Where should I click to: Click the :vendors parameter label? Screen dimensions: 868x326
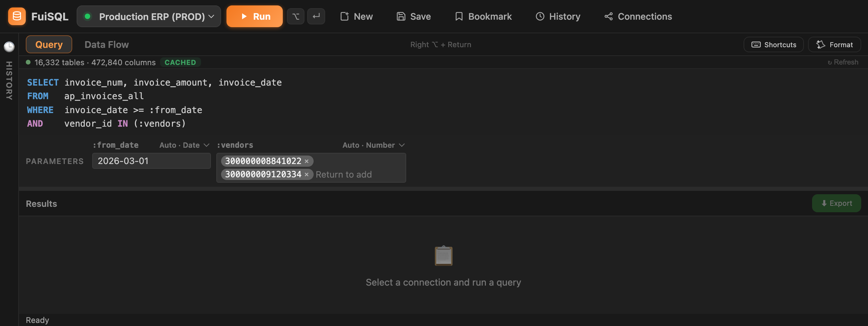click(235, 145)
